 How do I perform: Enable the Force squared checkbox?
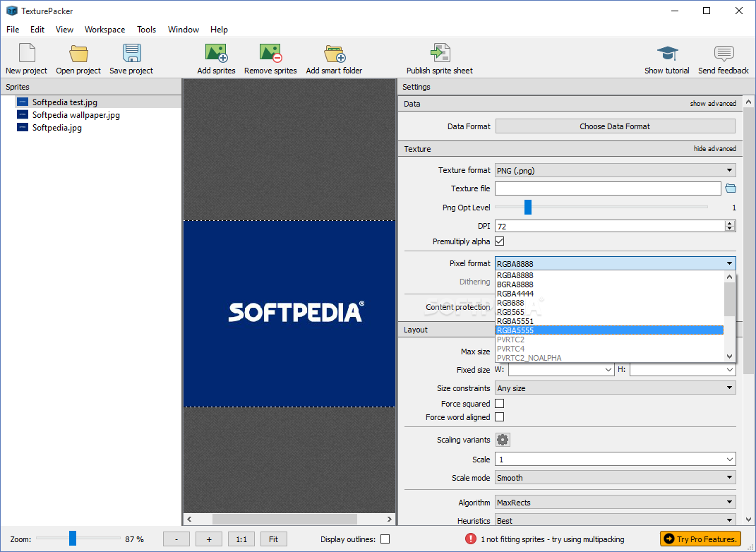point(500,404)
